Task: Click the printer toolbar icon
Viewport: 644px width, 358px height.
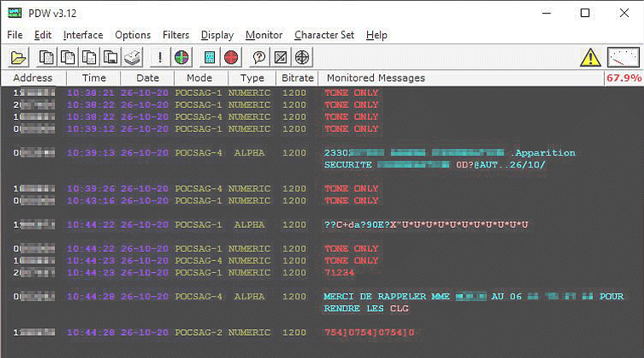Action: pos(133,57)
